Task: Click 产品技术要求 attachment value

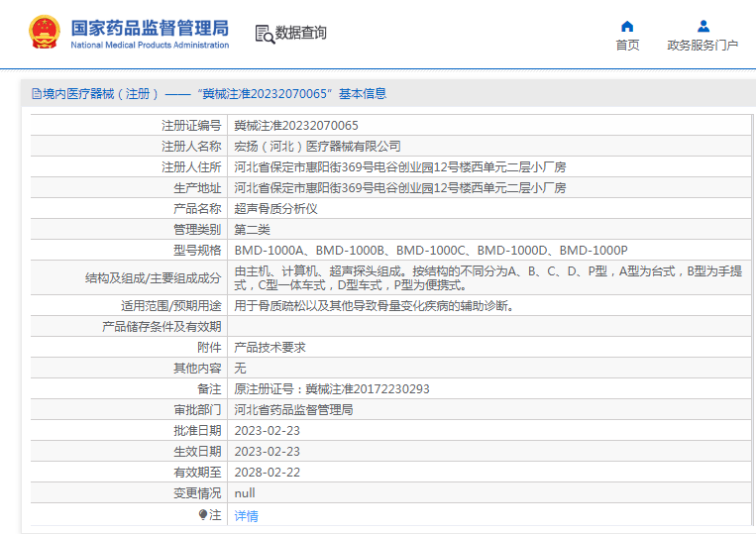Action: click(270, 347)
